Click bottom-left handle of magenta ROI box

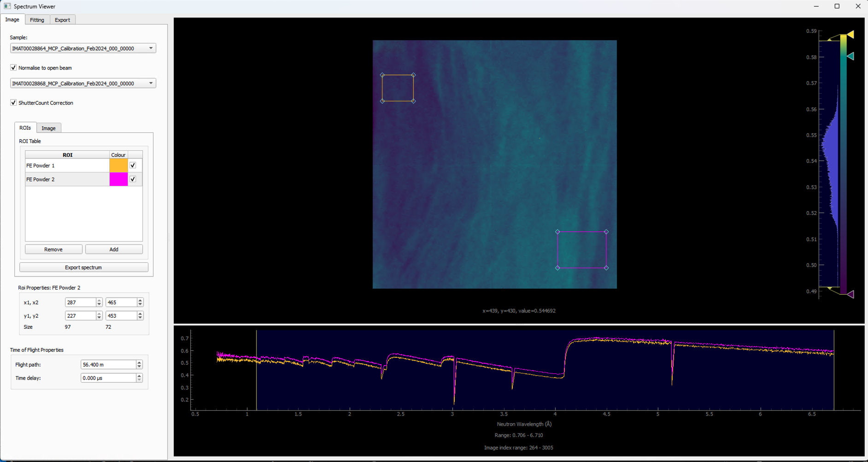coord(557,268)
